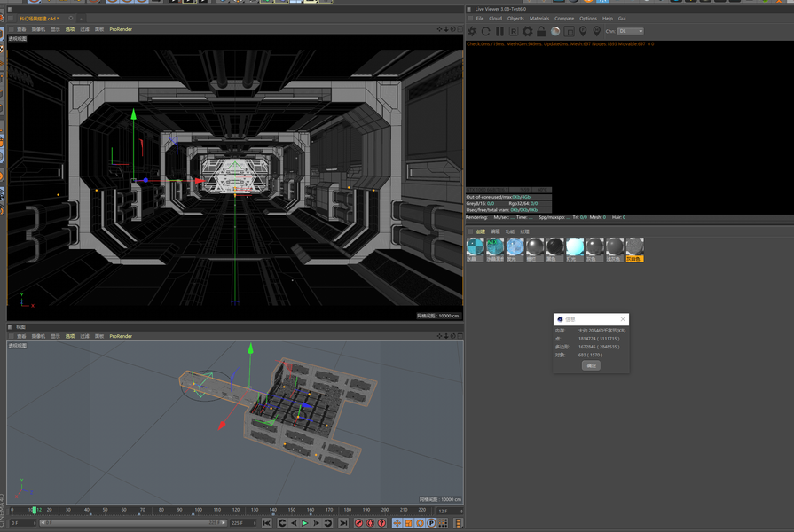Toggle parameter keyframe recording P icon
Image resolution: width=794 pixels, height=532 pixels.
[431, 523]
